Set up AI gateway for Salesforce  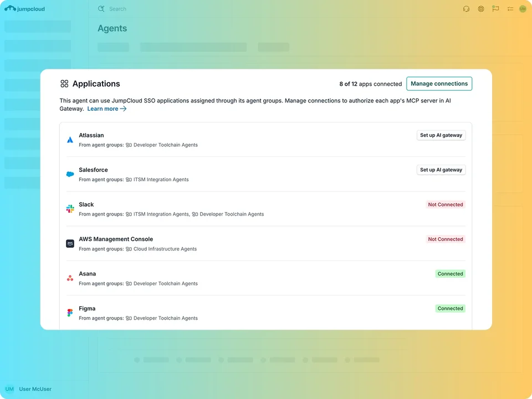(441, 170)
